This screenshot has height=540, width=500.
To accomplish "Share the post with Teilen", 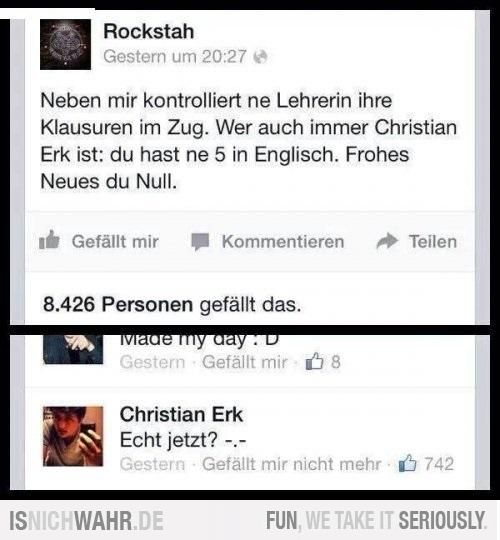I will pyautogui.click(x=433, y=241).
